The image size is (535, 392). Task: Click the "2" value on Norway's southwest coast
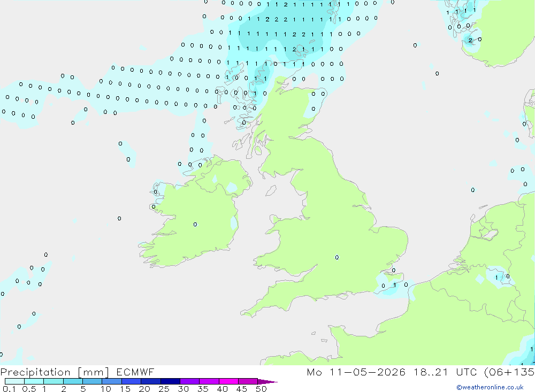click(x=470, y=40)
